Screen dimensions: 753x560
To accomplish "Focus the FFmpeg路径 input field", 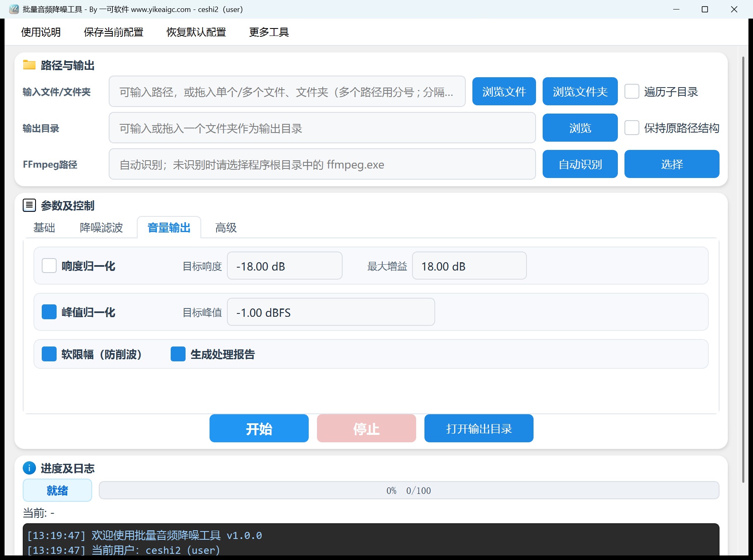I will [x=322, y=164].
